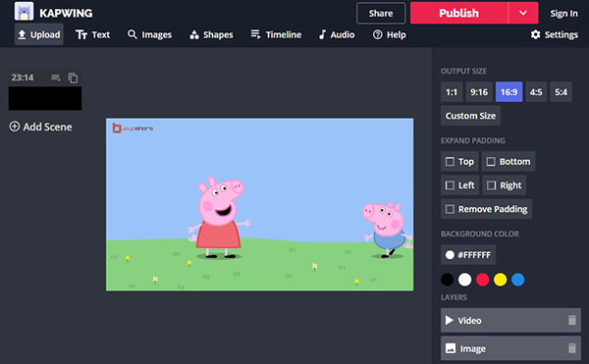Open the Shapes menu

click(x=211, y=34)
